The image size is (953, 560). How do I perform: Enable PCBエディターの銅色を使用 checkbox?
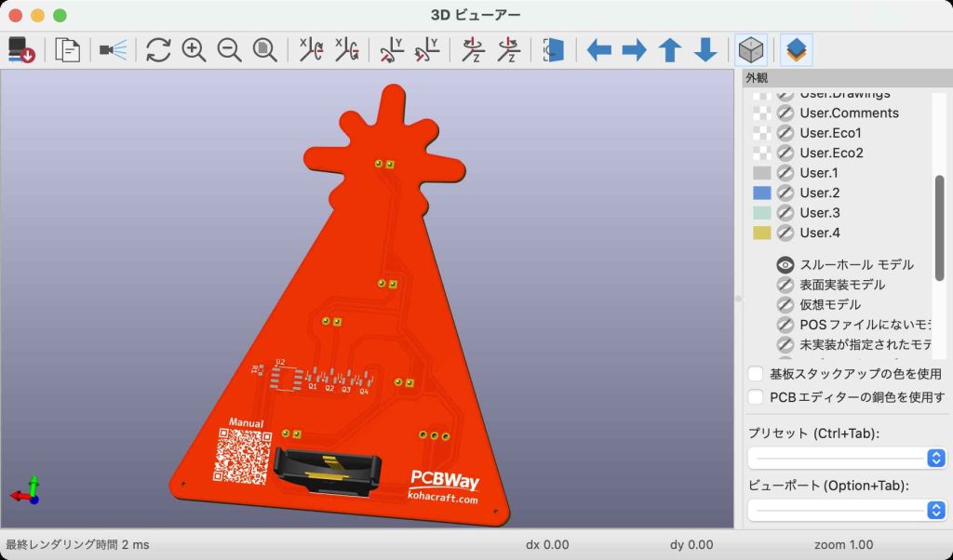757,397
